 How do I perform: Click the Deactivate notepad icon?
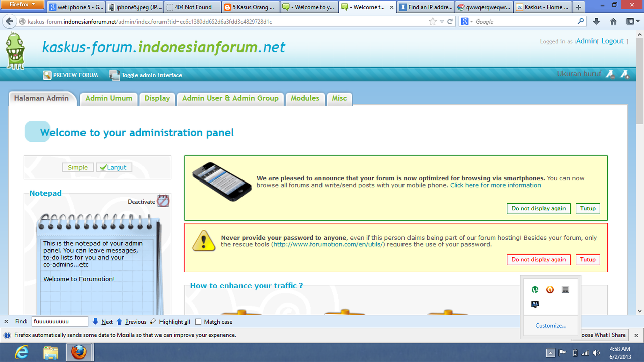[163, 201]
